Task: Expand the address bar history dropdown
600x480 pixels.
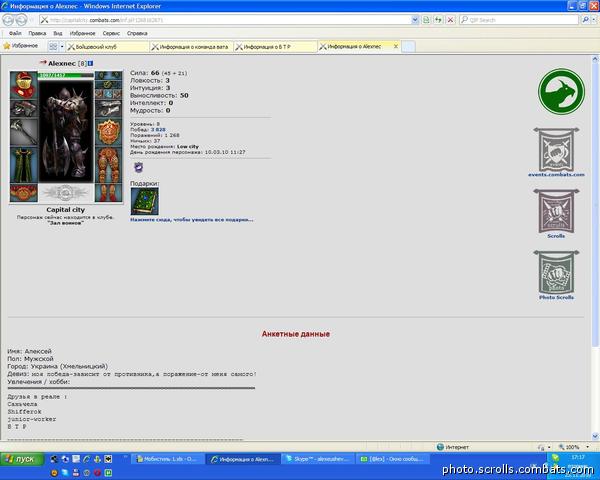Action: 415,20
